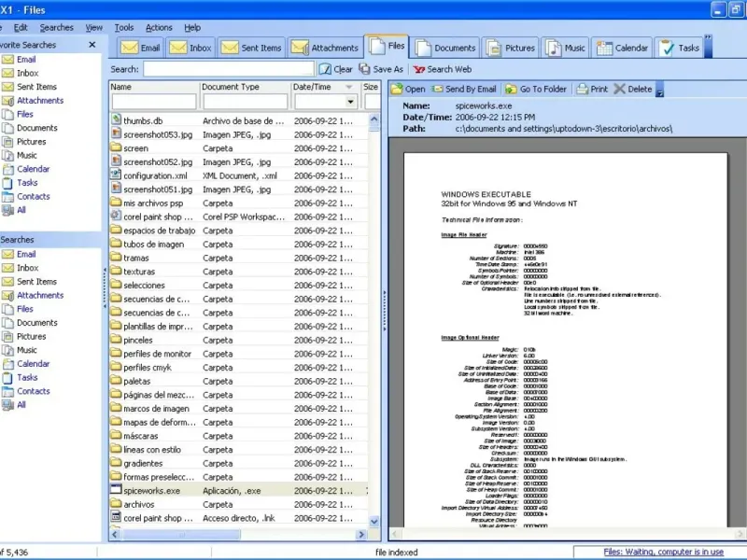The height and width of the screenshot is (560, 747).
Task: Click the file list scroll-down arrow
Action: coord(374,522)
